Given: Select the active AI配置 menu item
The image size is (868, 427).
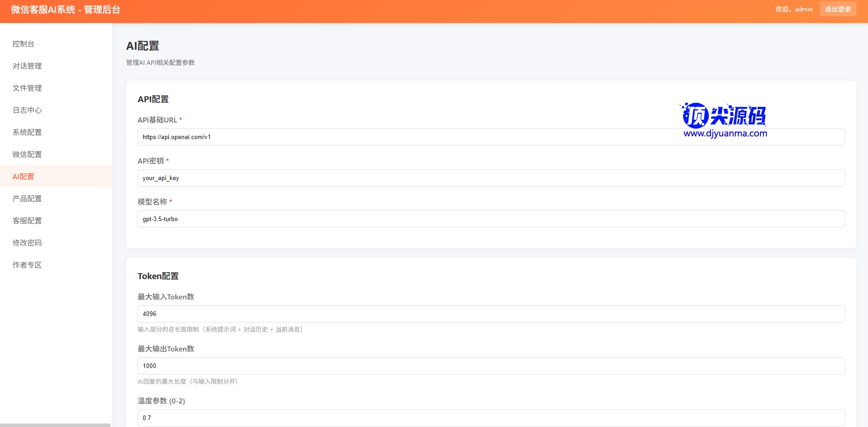Looking at the screenshot, I should 23,176.
